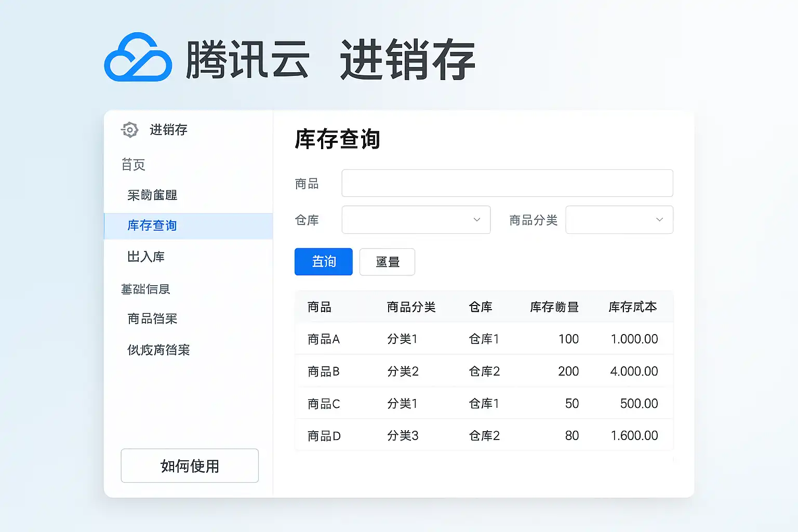Click the 商品分类 column header
Image resolution: width=798 pixels, height=532 pixels.
pos(411,307)
